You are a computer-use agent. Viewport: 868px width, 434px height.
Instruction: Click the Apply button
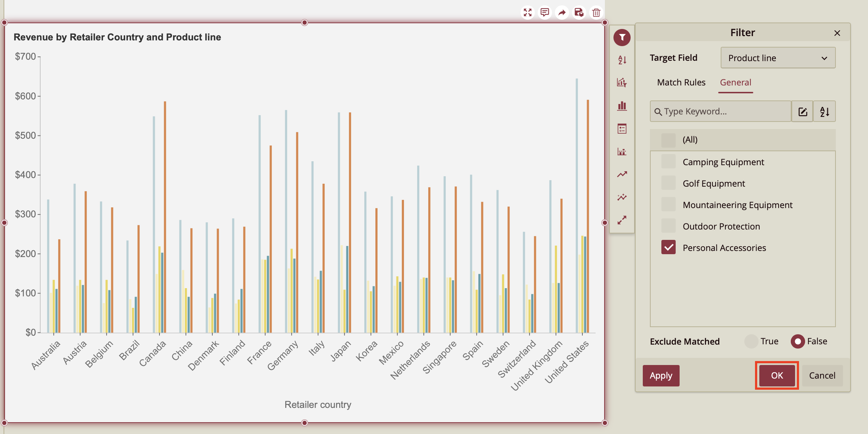coord(661,375)
